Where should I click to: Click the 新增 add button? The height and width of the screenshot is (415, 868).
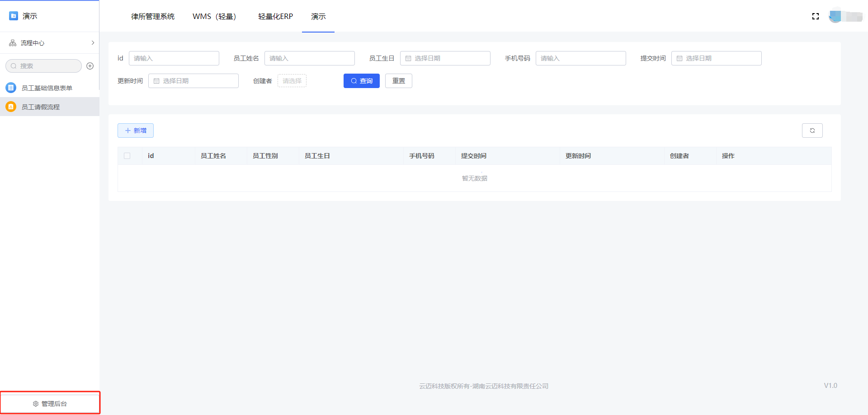tap(136, 131)
